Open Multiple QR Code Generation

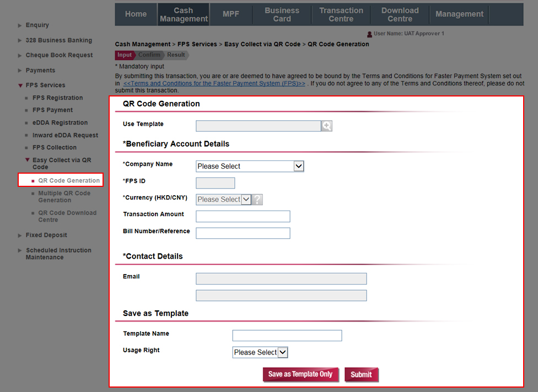(64, 197)
